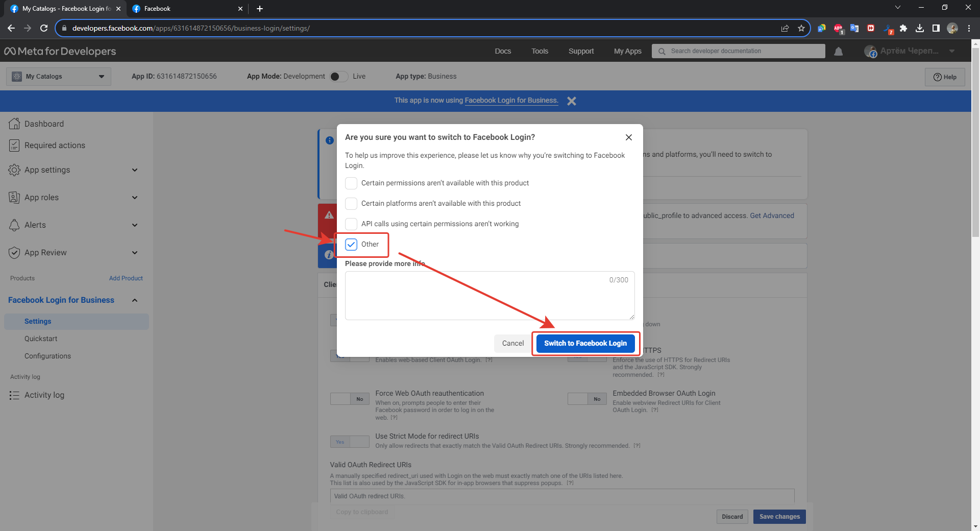Collapse Facebook Login for Business section
This screenshot has height=531, width=980.
(135, 300)
